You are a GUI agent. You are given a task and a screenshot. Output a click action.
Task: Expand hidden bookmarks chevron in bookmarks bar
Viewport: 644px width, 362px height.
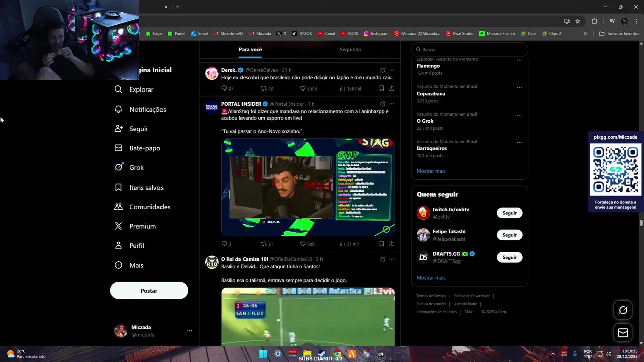[x=585, y=34]
